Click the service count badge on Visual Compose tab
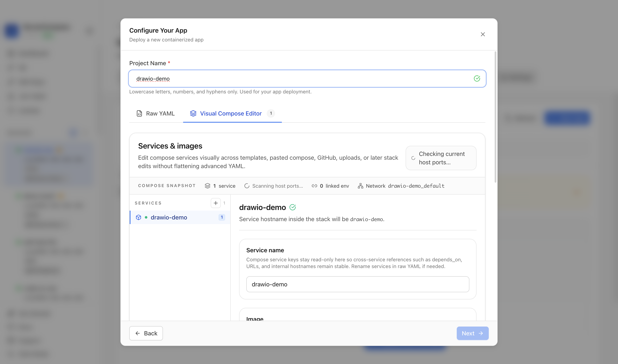Viewport: 618px width, 364px height. (271, 113)
